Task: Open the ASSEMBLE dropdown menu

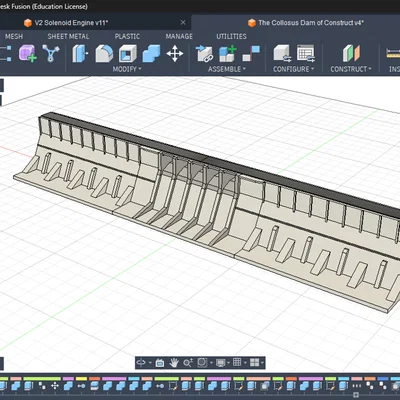Action: 227,69
